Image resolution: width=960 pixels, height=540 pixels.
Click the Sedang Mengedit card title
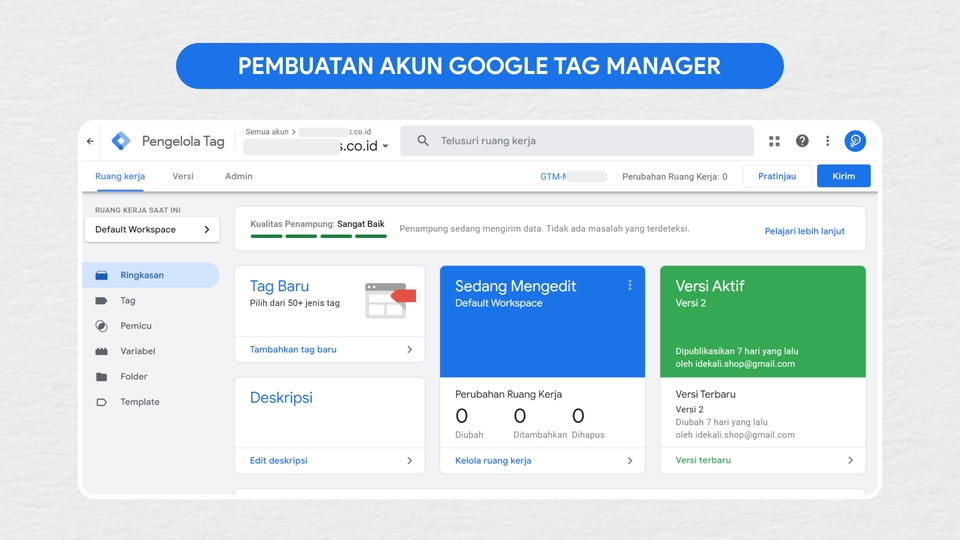[x=516, y=286]
